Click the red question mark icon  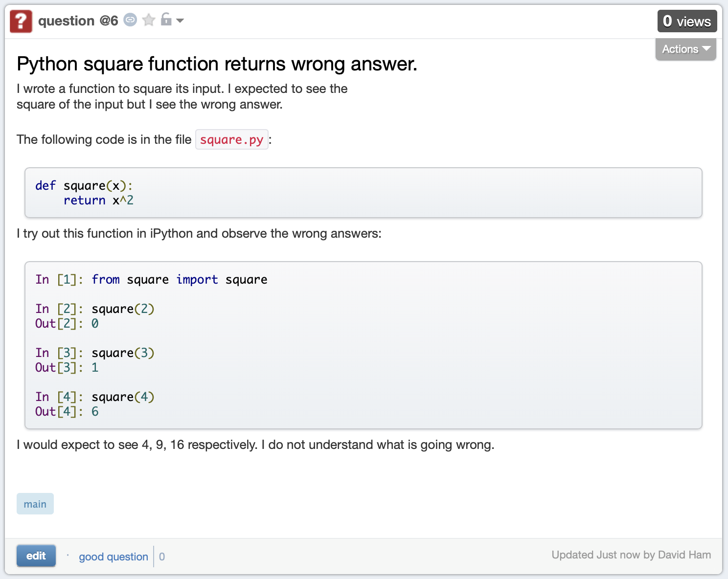tap(21, 21)
